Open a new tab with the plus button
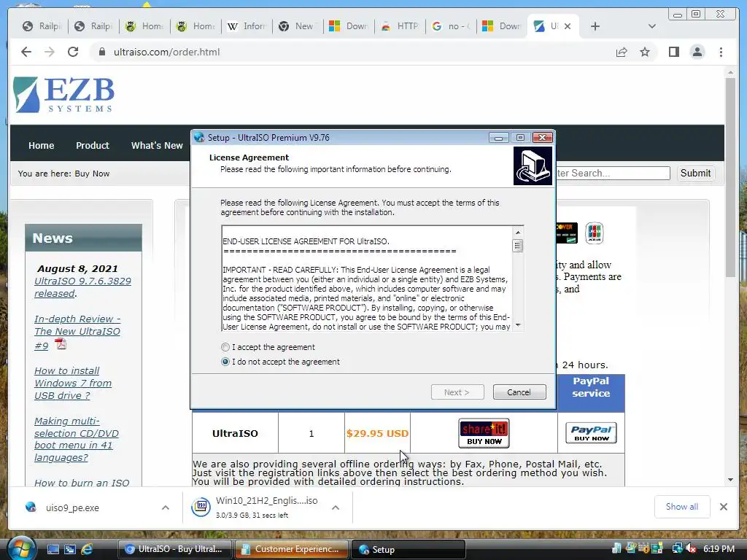The image size is (747, 560). click(595, 26)
